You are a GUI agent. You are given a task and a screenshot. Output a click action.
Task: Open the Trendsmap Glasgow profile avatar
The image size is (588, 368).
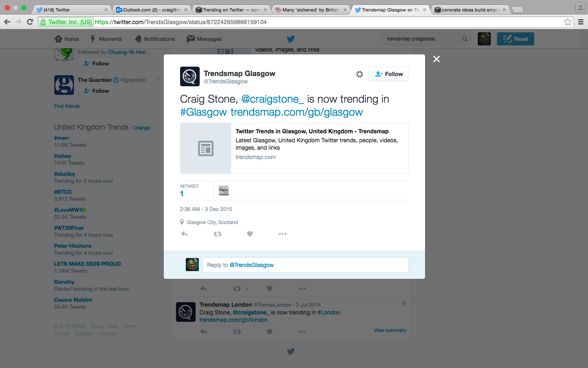point(190,76)
